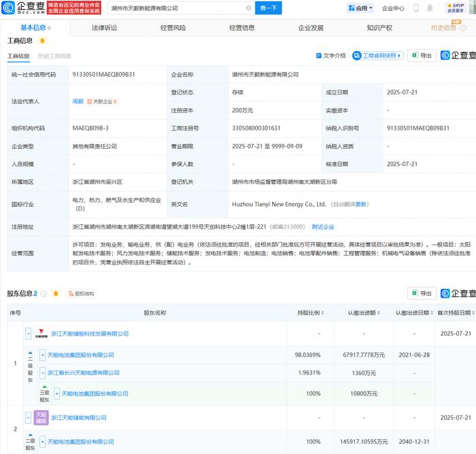Switch to 知识产权 tab
This screenshot has height=454, width=476.
point(379,28)
